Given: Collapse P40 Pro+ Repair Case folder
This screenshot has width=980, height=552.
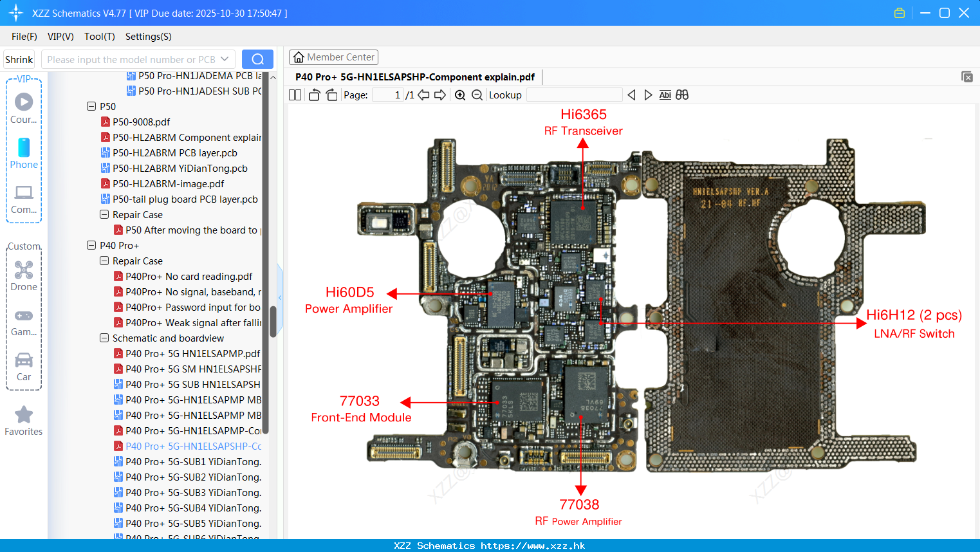Looking at the screenshot, I should pyautogui.click(x=104, y=261).
